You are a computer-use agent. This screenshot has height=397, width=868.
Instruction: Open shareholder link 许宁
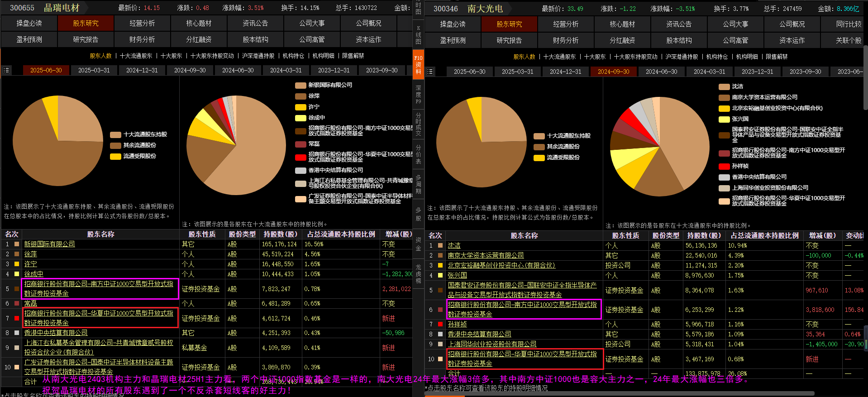click(31, 264)
